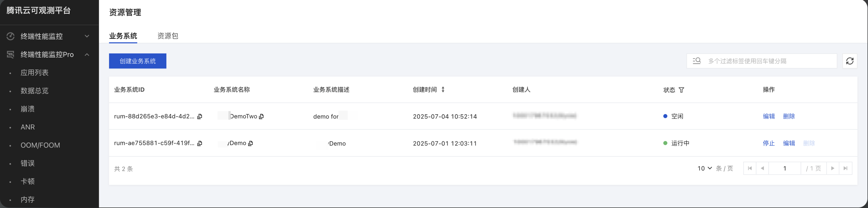Collapse the 终端性能监控Pro sidebar section

[86, 54]
